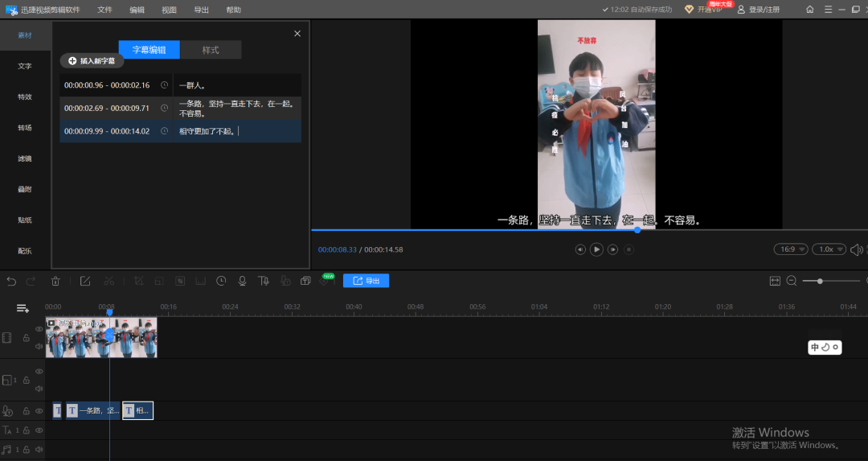Lock the subtitle track
Screen dimensions: 868x461
(x=26, y=411)
